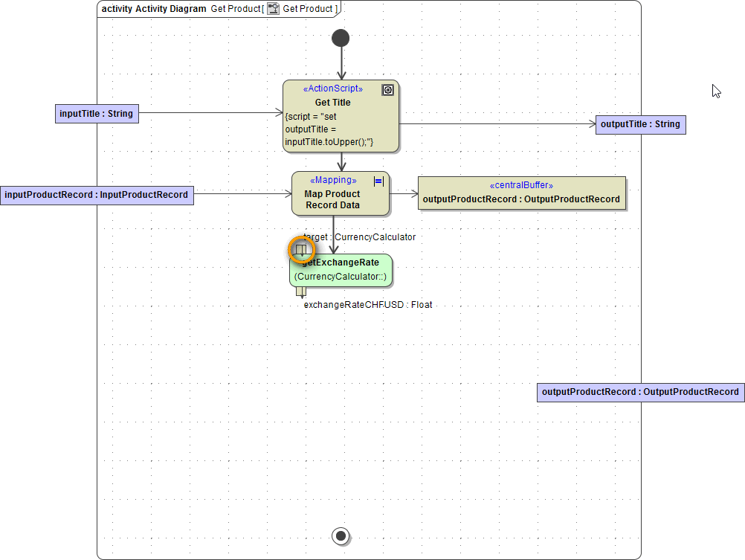
Task: Select the orange-highlighted target input pin
Action: (x=301, y=250)
